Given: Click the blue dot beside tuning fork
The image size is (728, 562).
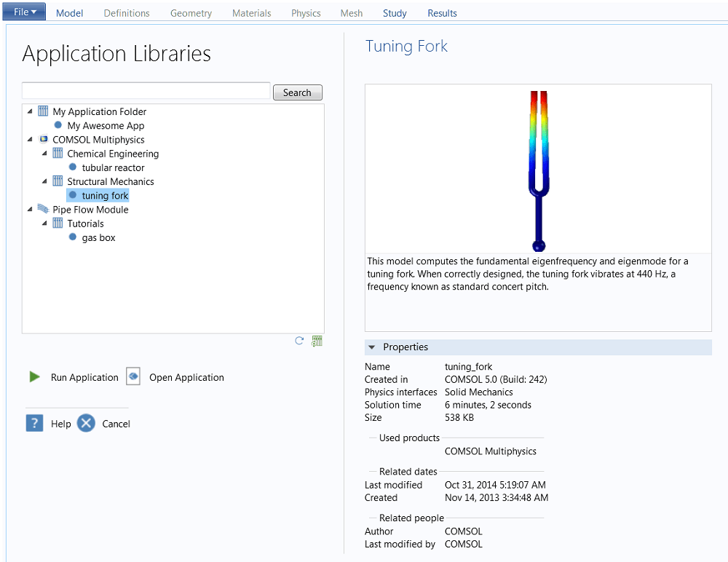Looking at the screenshot, I should pyautogui.click(x=72, y=194).
